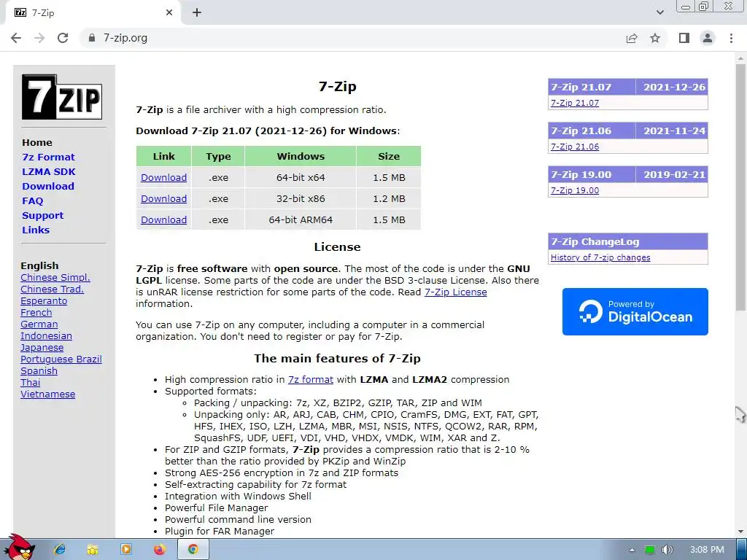This screenshot has height=560, width=747.
Task: Open the LZMA SDK sidebar link
Action: [x=49, y=172]
